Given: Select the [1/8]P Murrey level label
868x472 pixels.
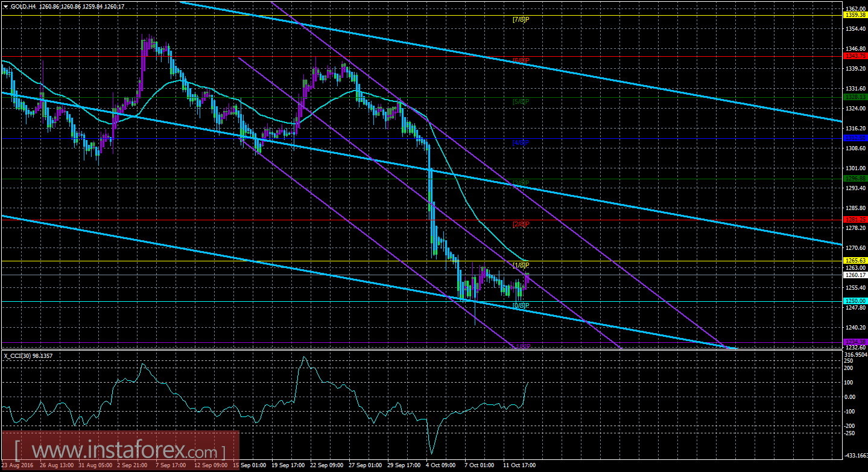Looking at the screenshot, I should click(x=521, y=266).
